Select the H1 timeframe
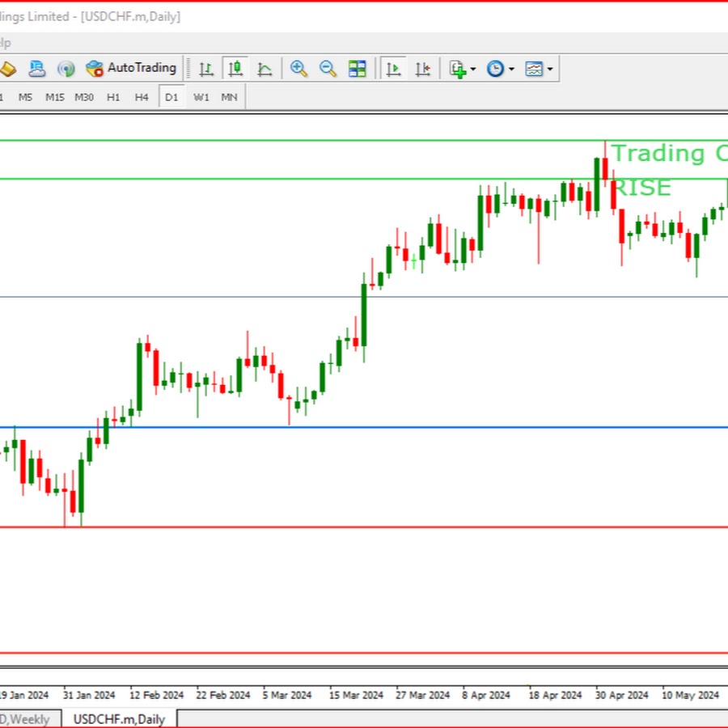Screen dimensions: 728x728 pos(113,97)
